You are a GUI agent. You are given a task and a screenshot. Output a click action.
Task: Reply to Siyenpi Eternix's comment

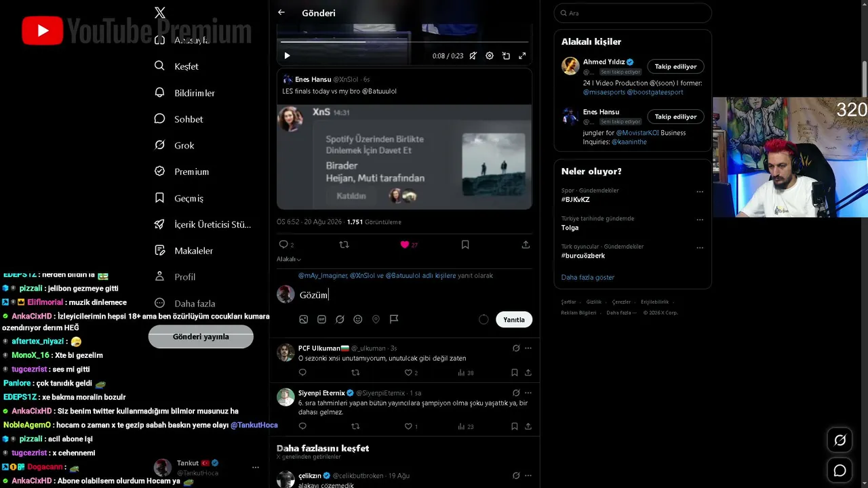coord(302,426)
